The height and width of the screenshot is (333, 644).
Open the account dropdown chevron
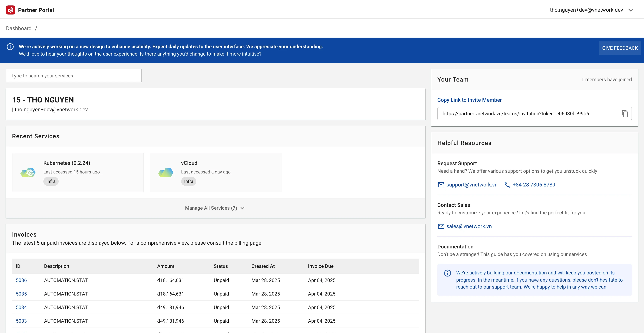pos(631,10)
